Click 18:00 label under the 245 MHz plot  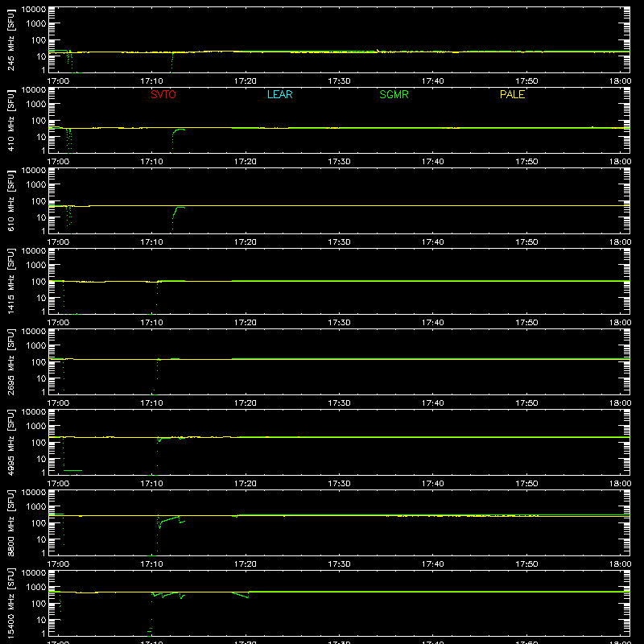tap(620, 81)
